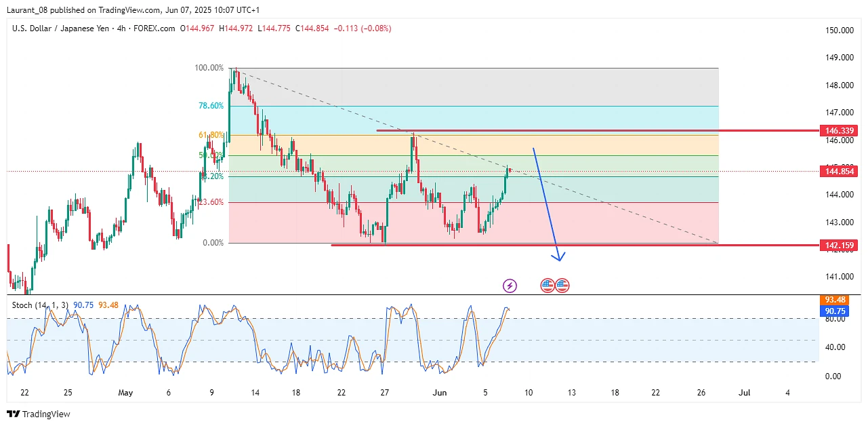Click the 150.000 price scale label
The height and width of the screenshot is (426, 868).
(839, 31)
